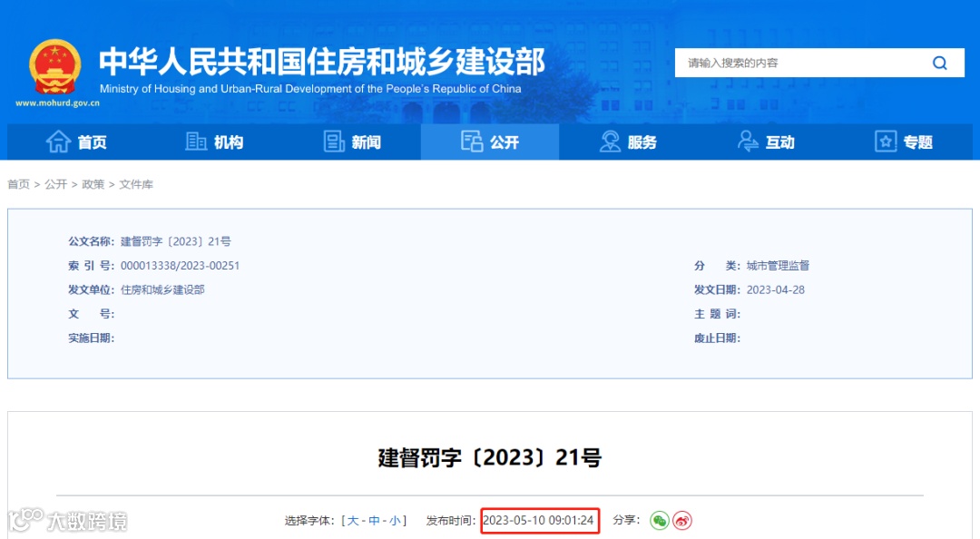Click issuing unit value 住房和城乡建设部

(x=162, y=289)
